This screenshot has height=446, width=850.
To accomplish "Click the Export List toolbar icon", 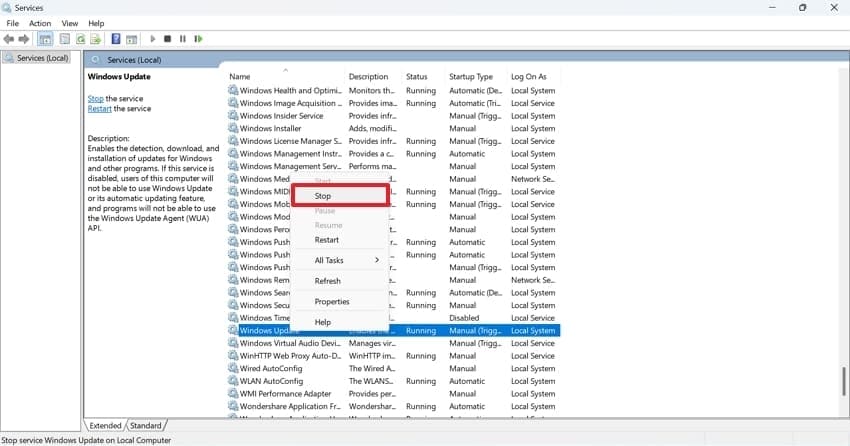I will [96, 39].
